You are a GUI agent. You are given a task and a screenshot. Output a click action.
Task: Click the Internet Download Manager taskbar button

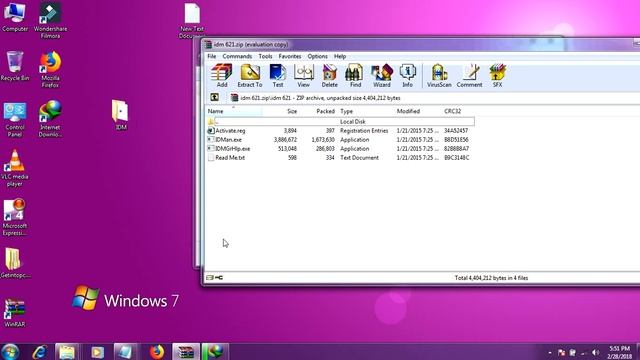coord(215,352)
